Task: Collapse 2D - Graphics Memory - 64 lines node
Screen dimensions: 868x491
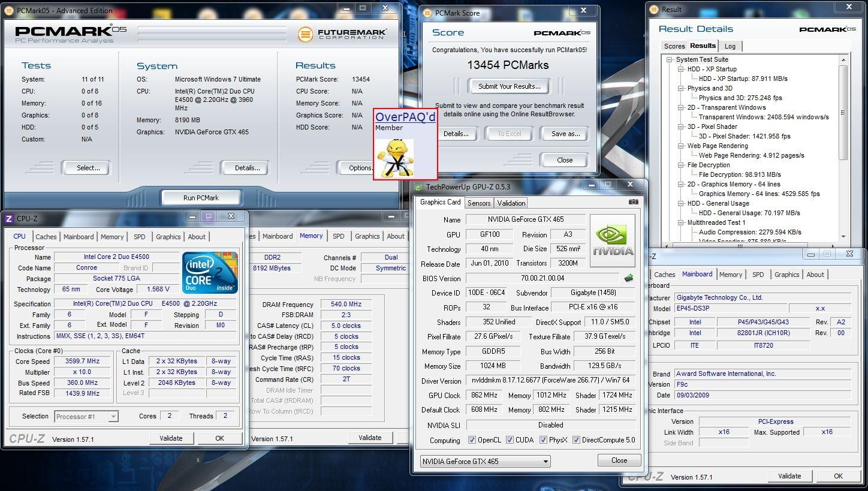Action: pos(681,185)
